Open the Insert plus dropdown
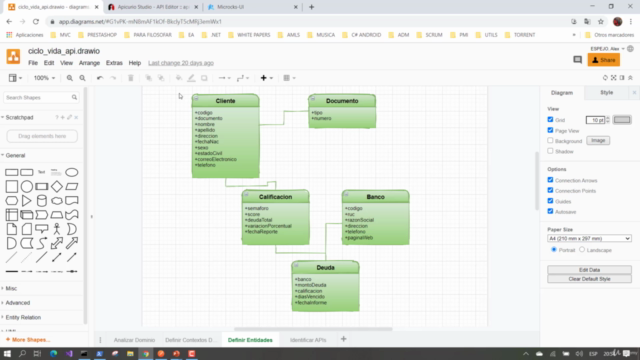Viewport: 640px width, 360px height. point(267,78)
